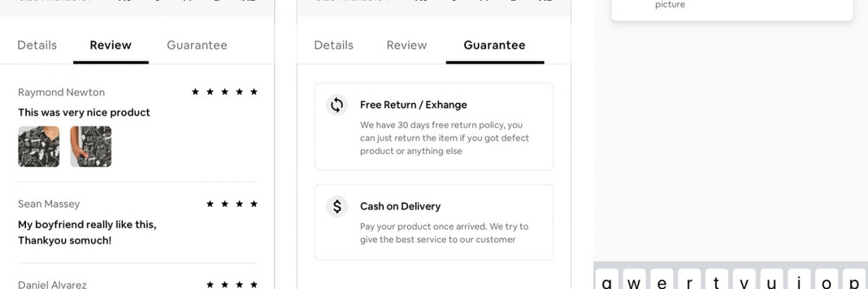The height and width of the screenshot is (289, 868).
Task: Tap the E key on the keyboard
Action: (x=662, y=282)
